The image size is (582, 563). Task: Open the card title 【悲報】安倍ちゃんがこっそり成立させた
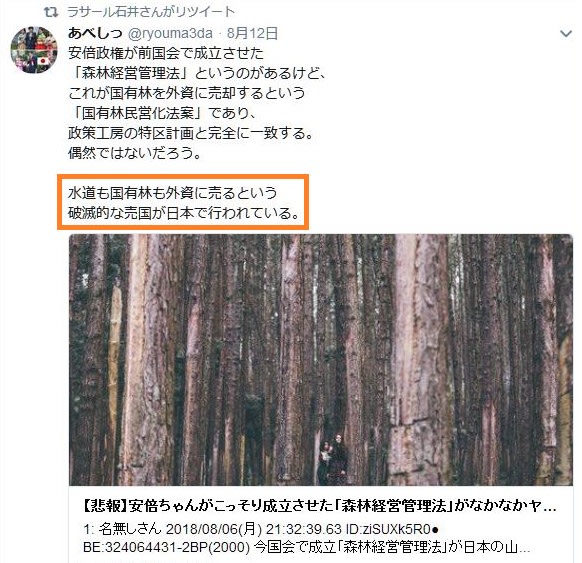pos(319,506)
